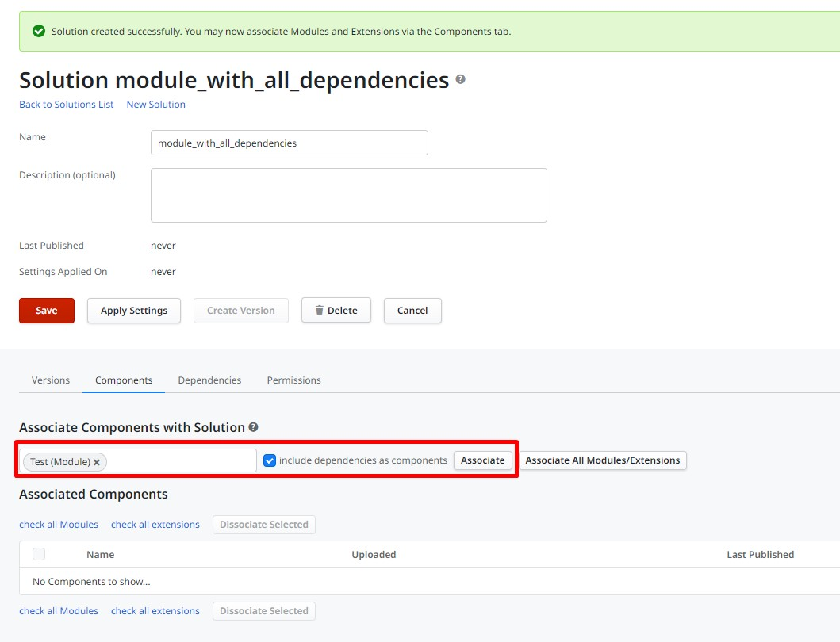Click the Associate button
Screen dimensions: 840x642
tap(483, 460)
